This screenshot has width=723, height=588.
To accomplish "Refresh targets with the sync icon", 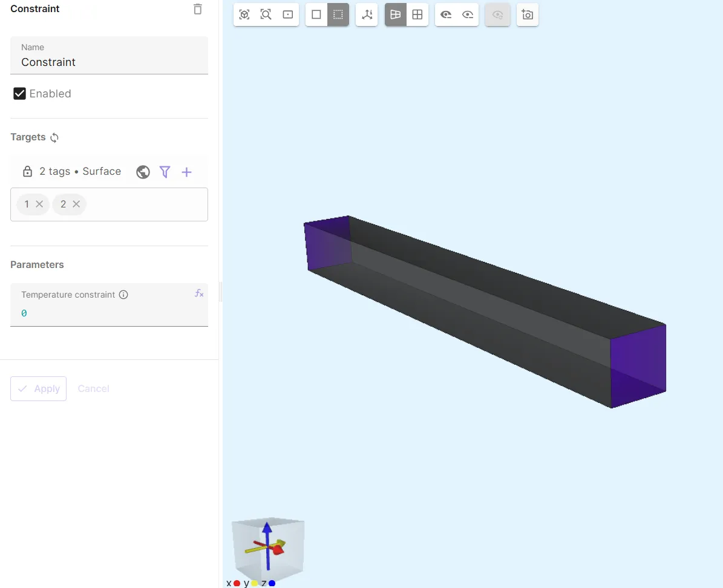I will (54, 138).
